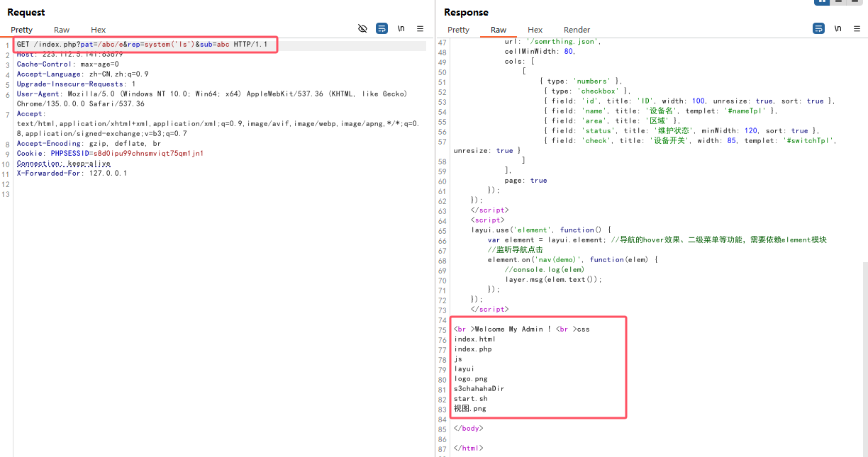Click 'index.html' in the response output

pyautogui.click(x=475, y=339)
